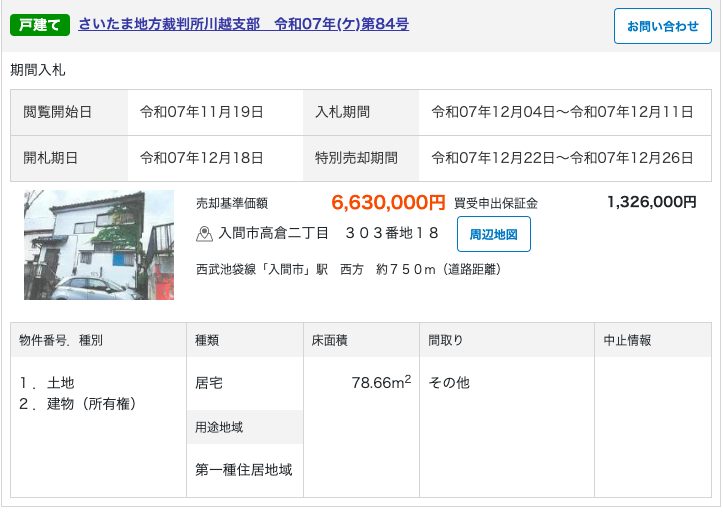
Task: Click the 中止情報 column header
Action: [627, 340]
